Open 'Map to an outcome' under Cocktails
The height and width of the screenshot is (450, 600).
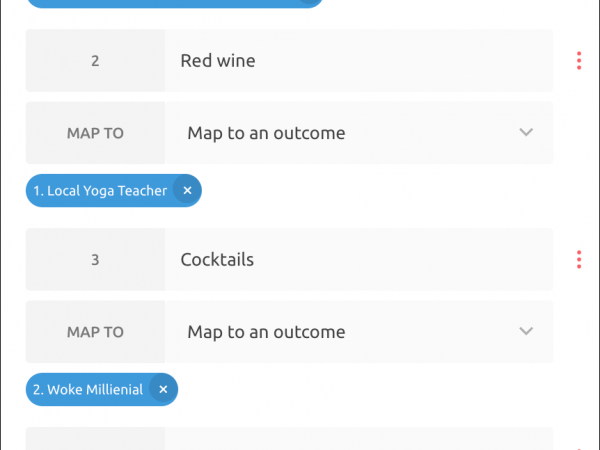pyautogui.click(x=358, y=332)
